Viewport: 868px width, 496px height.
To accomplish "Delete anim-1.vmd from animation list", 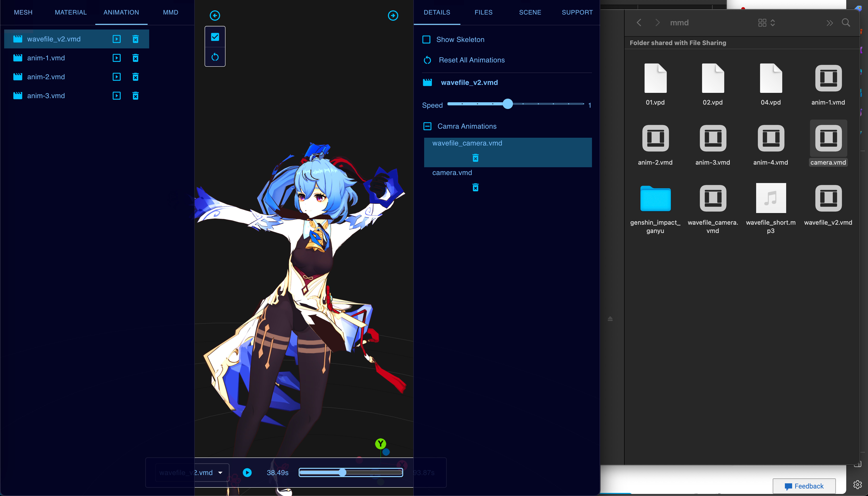I will 135,58.
